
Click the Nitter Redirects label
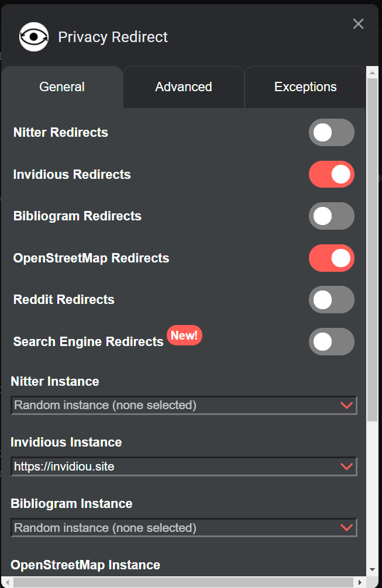pos(61,132)
